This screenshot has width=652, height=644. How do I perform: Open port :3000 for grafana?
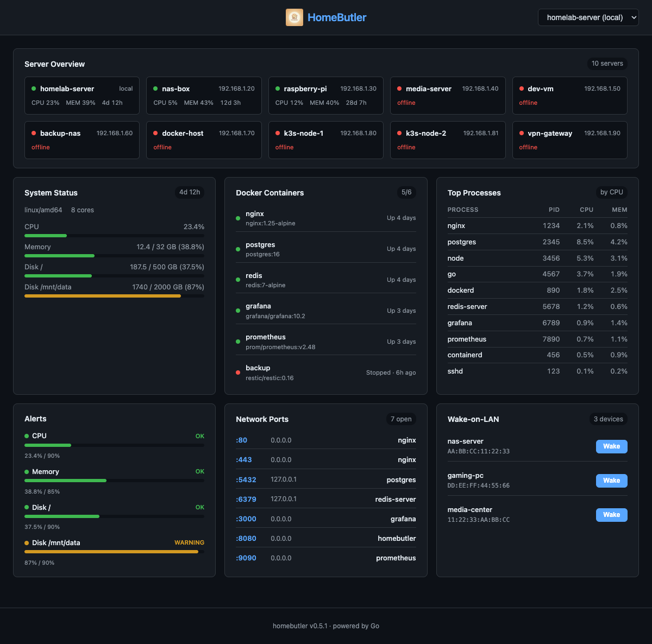click(246, 519)
